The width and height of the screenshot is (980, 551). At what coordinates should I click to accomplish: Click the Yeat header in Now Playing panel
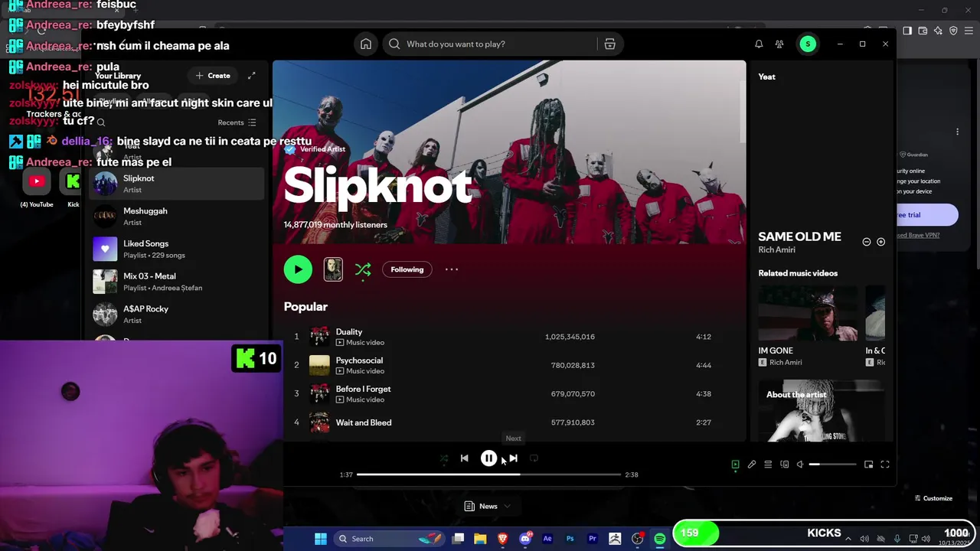(766, 77)
